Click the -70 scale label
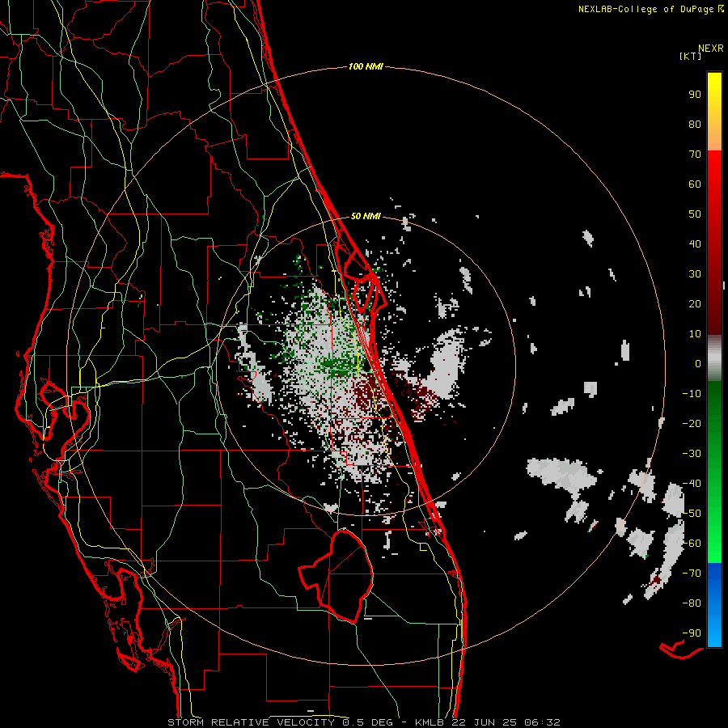The image size is (728, 728). 692,574
